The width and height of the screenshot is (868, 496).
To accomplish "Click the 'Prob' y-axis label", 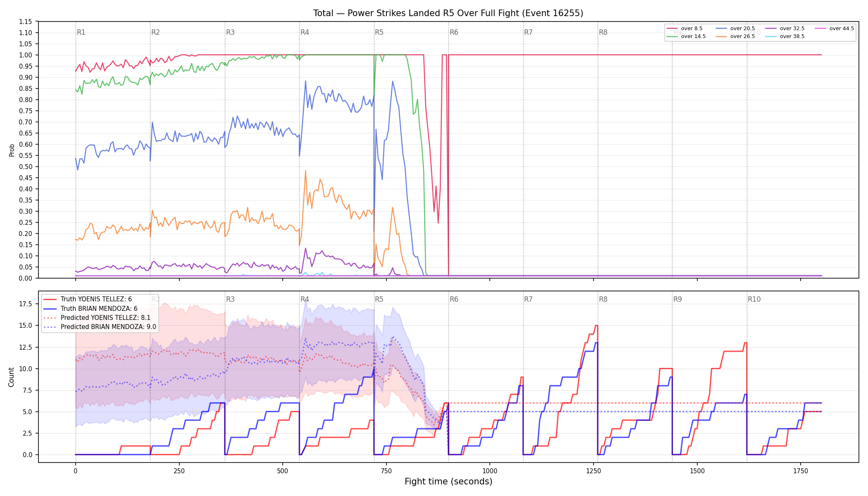I will coord(12,150).
